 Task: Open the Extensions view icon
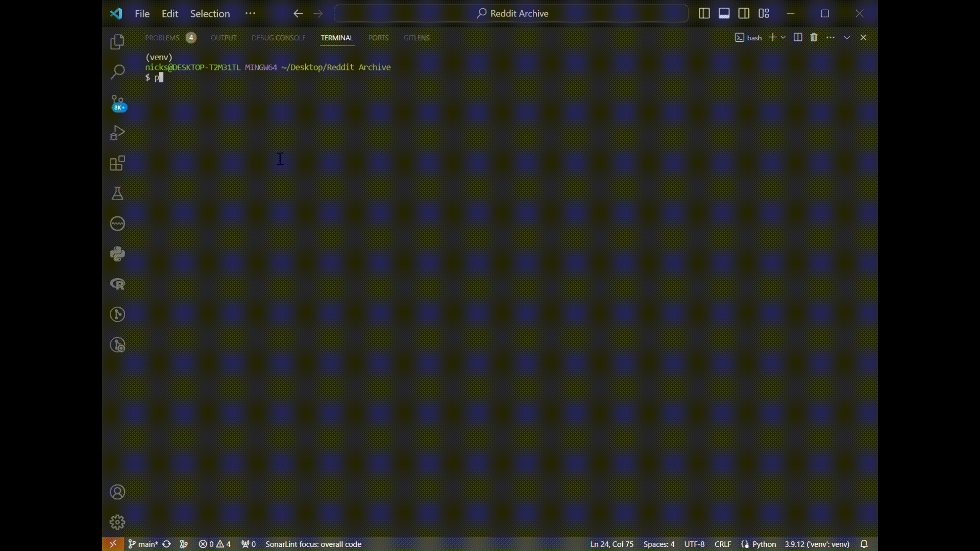[117, 163]
